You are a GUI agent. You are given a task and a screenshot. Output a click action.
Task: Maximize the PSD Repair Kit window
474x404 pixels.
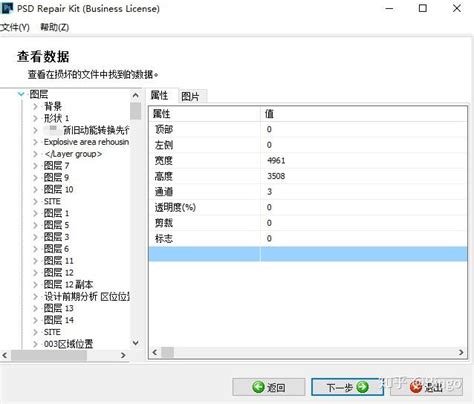tap(423, 8)
